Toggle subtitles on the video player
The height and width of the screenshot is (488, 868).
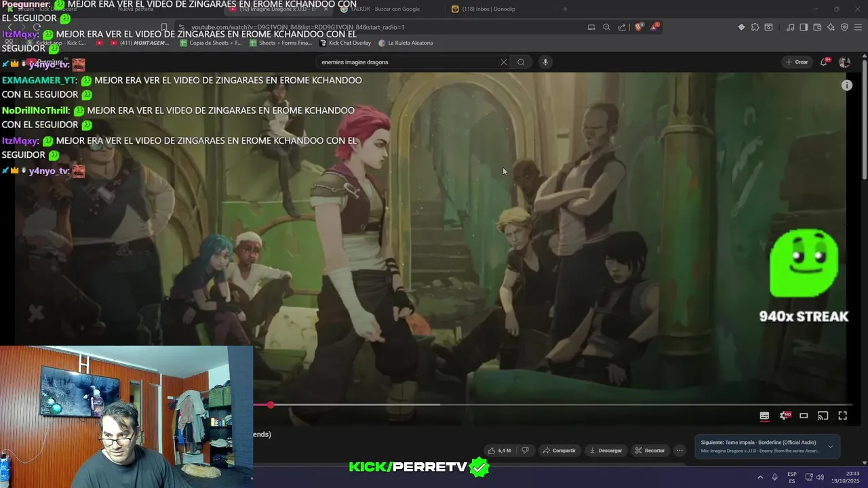[x=764, y=415]
